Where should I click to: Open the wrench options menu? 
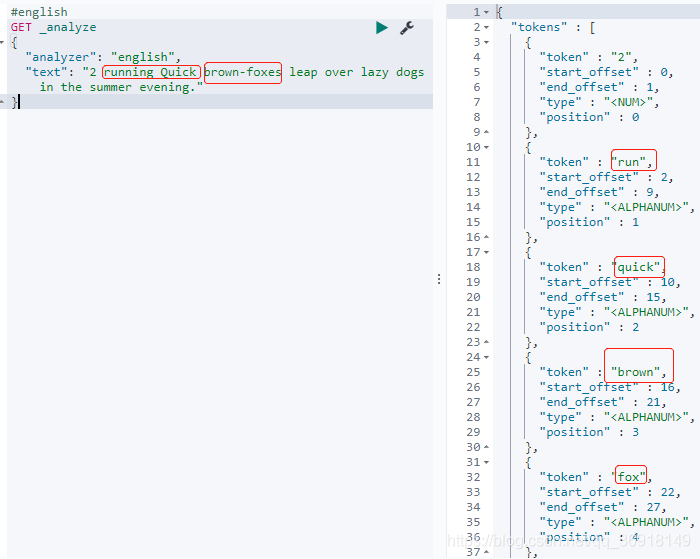tap(407, 28)
